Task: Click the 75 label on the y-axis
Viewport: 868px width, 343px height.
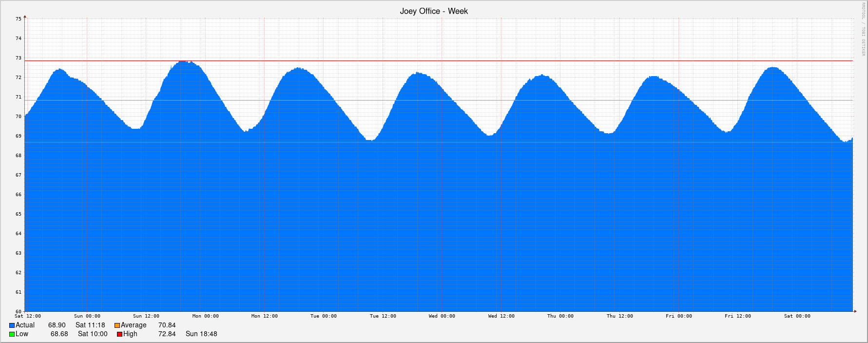Action: (19, 19)
